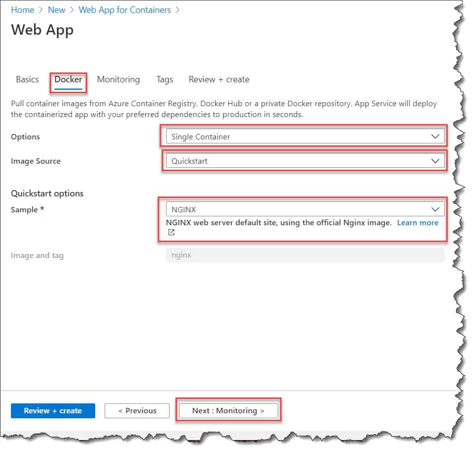476x453 pixels.
Task: Switch to the Basics tab
Action: [x=27, y=79]
